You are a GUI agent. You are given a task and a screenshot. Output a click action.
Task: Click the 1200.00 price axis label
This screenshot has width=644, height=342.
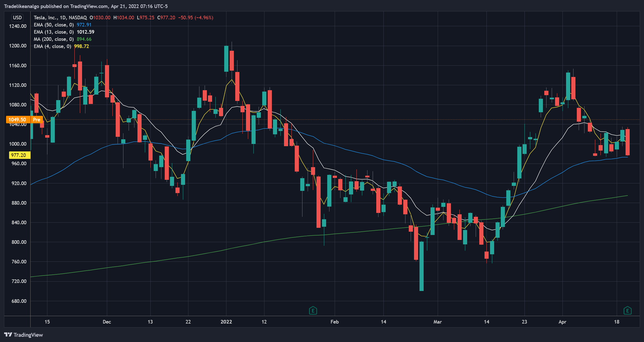[18, 46]
